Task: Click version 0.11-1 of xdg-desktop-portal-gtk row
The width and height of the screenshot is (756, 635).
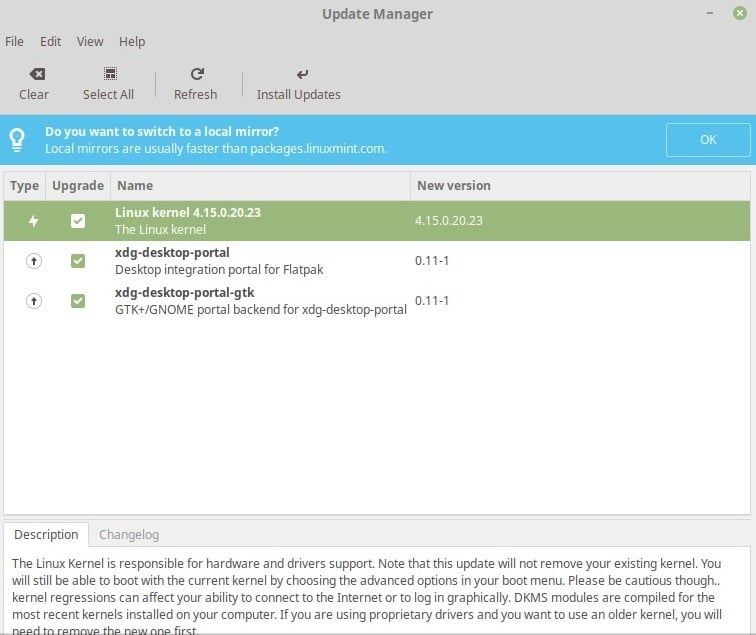Action: pyautogui.click(x=432, y=301)
